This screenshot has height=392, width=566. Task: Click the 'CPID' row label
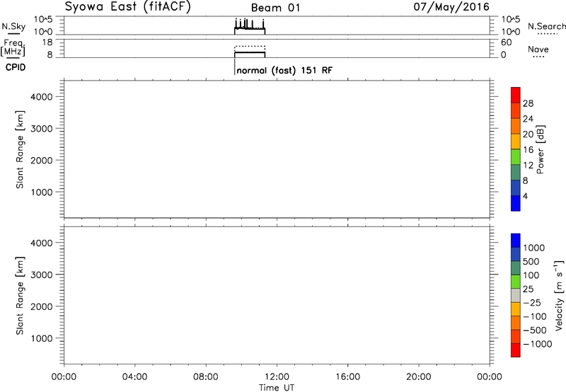(16, 67)
